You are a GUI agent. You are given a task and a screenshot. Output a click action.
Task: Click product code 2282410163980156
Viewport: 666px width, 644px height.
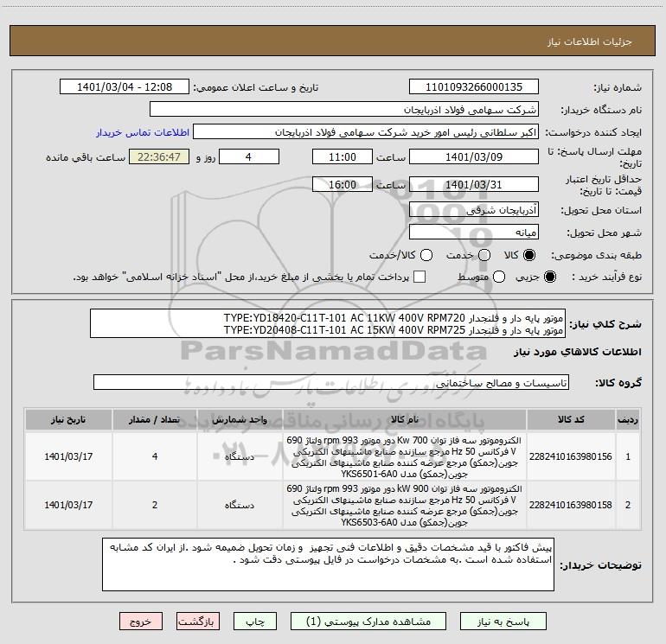(x=571, y=456)
